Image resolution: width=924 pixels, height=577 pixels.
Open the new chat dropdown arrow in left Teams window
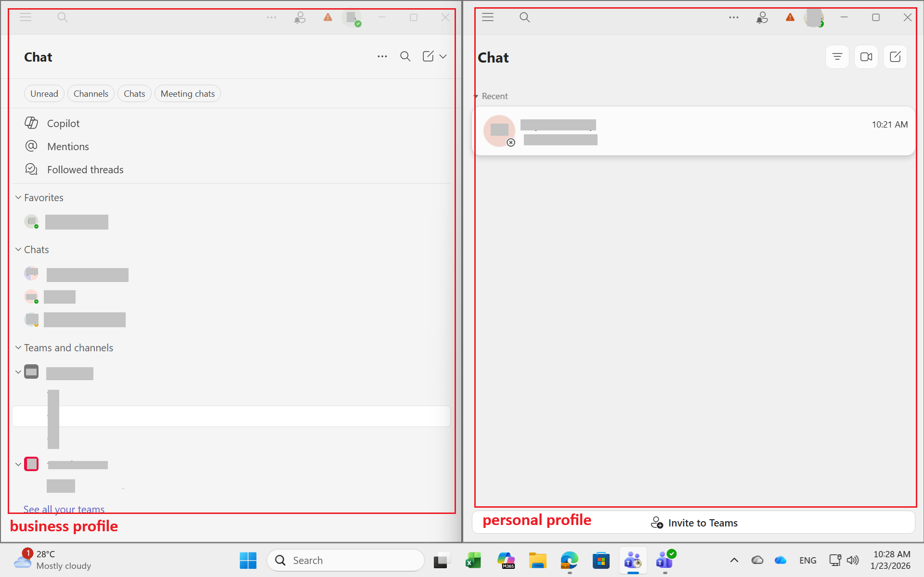point(443,56)
